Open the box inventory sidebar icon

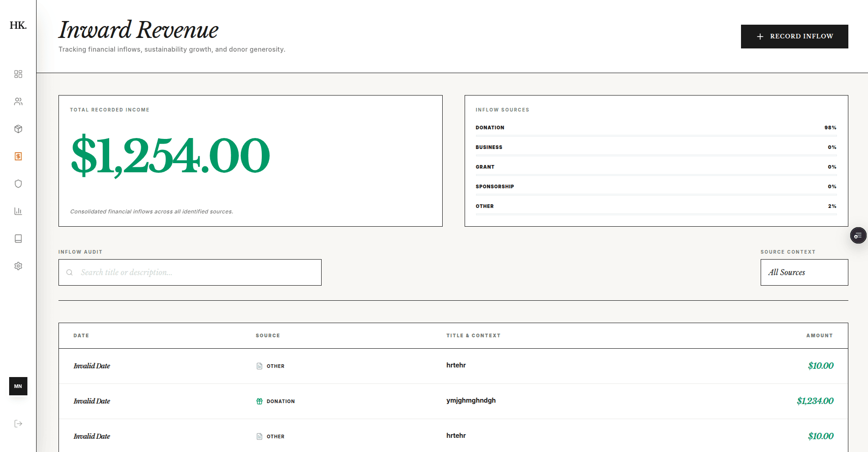tap(18, 129)
